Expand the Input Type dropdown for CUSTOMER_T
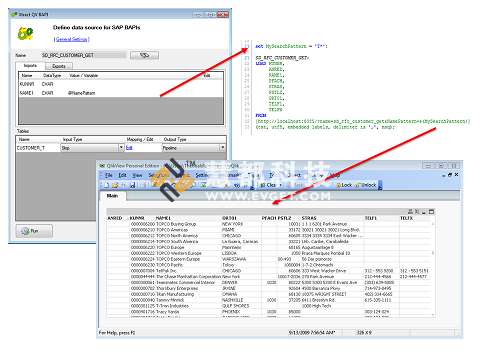 pyautogui.click(x=121, y=147)
